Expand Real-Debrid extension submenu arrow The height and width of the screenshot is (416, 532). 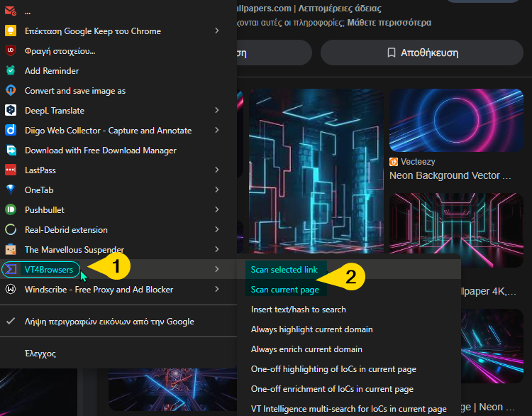[x=217, y=229]
